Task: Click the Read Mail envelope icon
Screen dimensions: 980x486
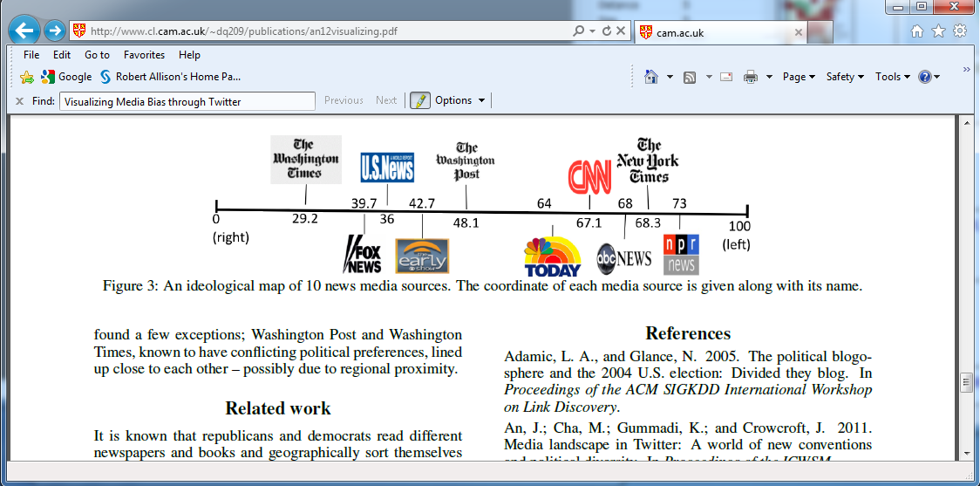Action: [726, 77]
